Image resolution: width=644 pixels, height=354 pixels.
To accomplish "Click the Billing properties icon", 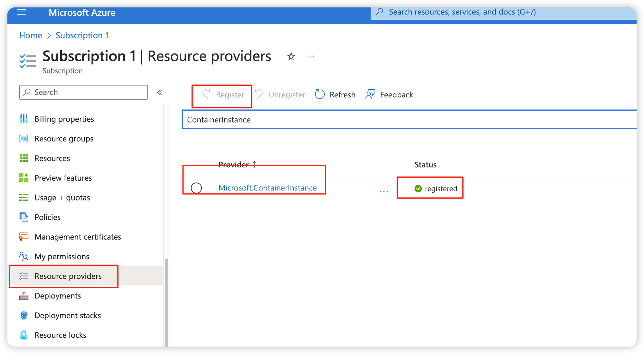I will (x=24, y=119).
